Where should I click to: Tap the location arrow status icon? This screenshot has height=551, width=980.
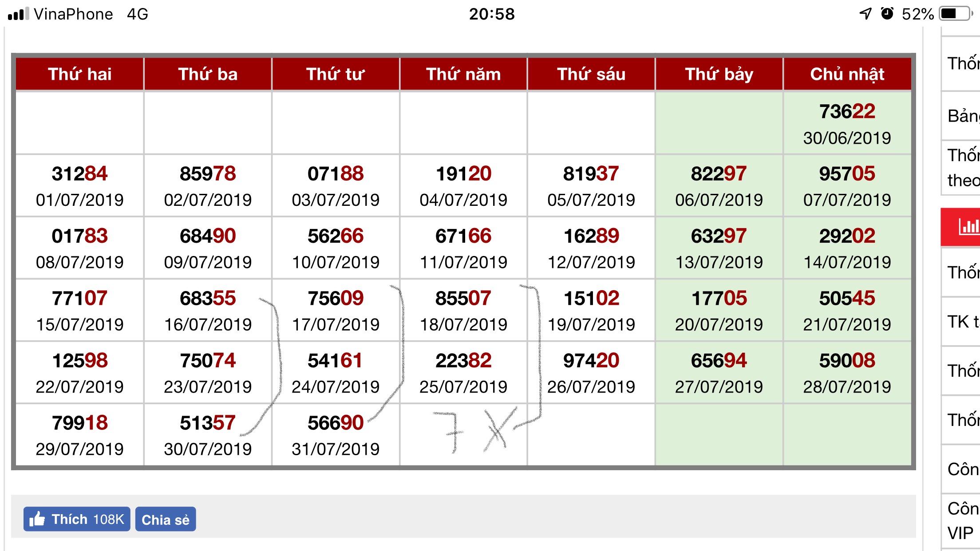[x=865, y=14]
